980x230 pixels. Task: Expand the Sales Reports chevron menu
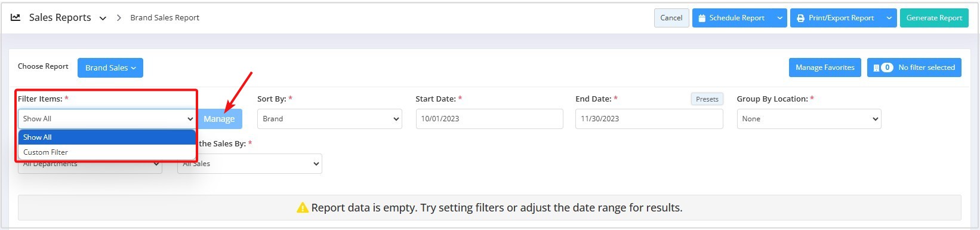103,19
